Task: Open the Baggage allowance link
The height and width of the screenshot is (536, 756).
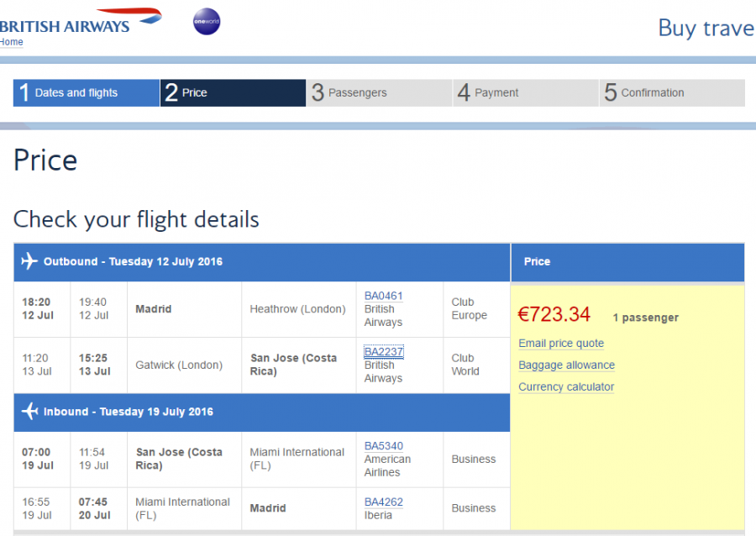Action: click(566, 365)
